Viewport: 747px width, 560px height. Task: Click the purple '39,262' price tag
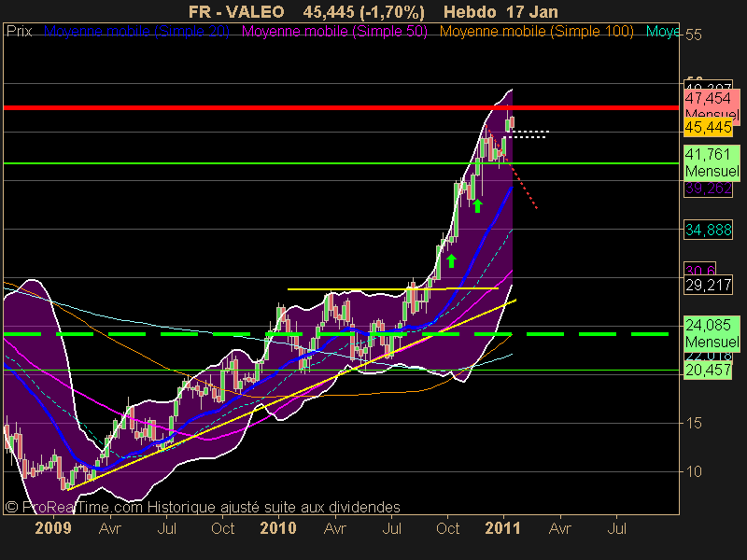coord(708,189)
